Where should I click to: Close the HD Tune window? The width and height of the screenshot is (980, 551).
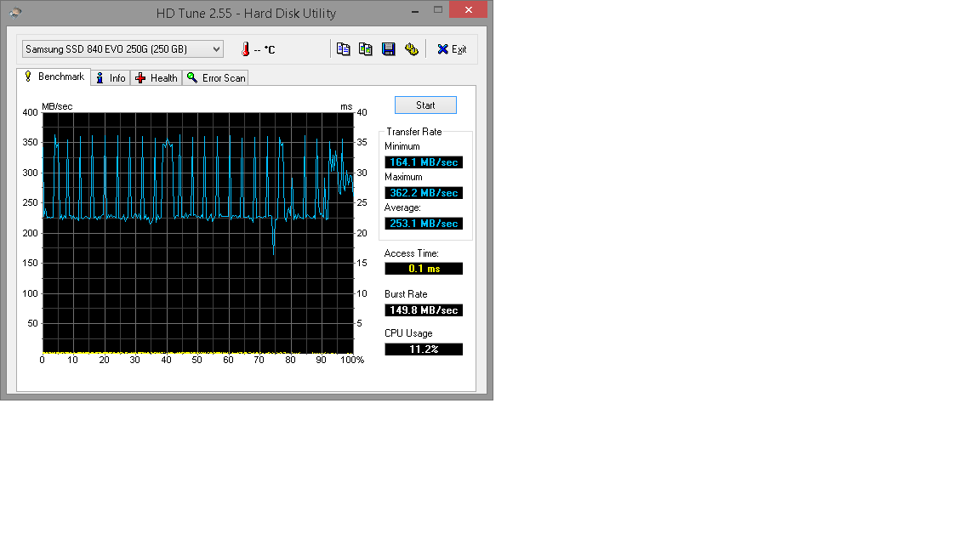pyautogui.click(x=469, y=10)
